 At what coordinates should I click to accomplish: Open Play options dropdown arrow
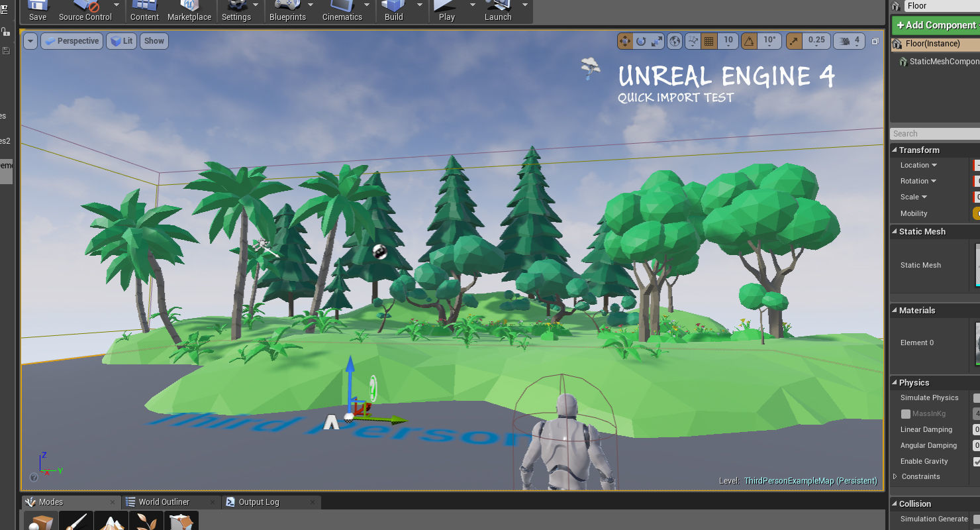[x=473, y=4]
